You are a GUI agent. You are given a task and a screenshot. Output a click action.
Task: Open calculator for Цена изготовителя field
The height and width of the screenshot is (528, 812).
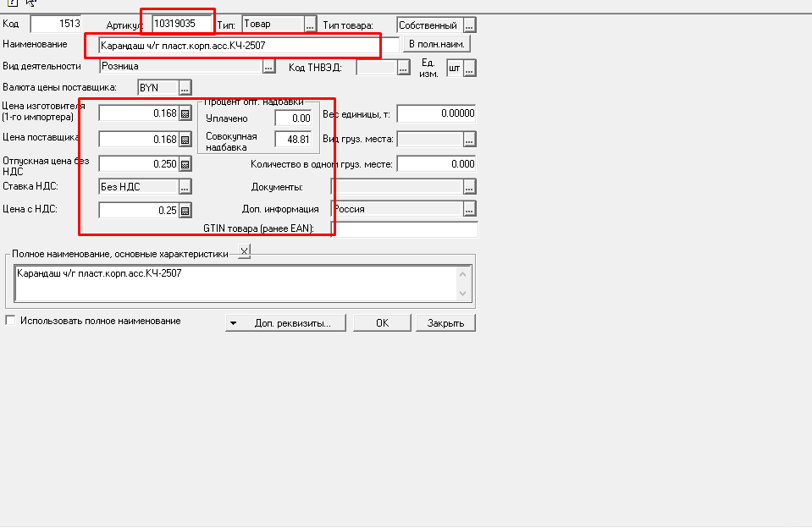(x=185, y=113)
